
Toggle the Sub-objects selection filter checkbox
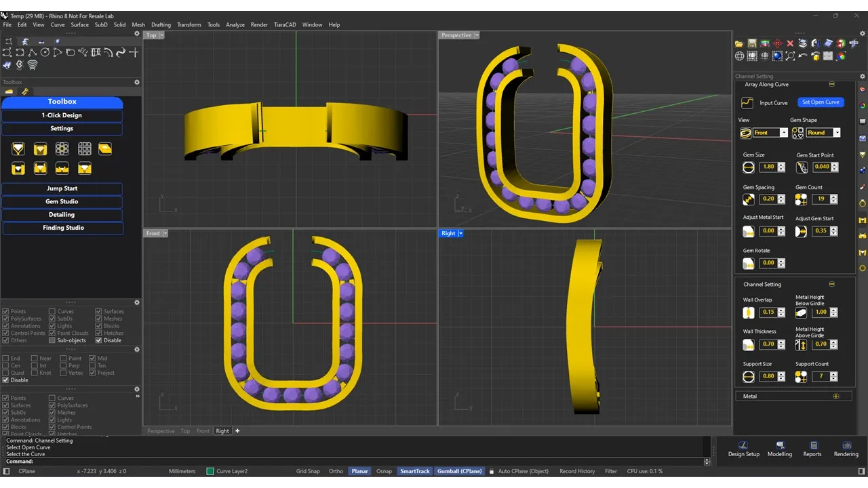[x=53, y=340]
